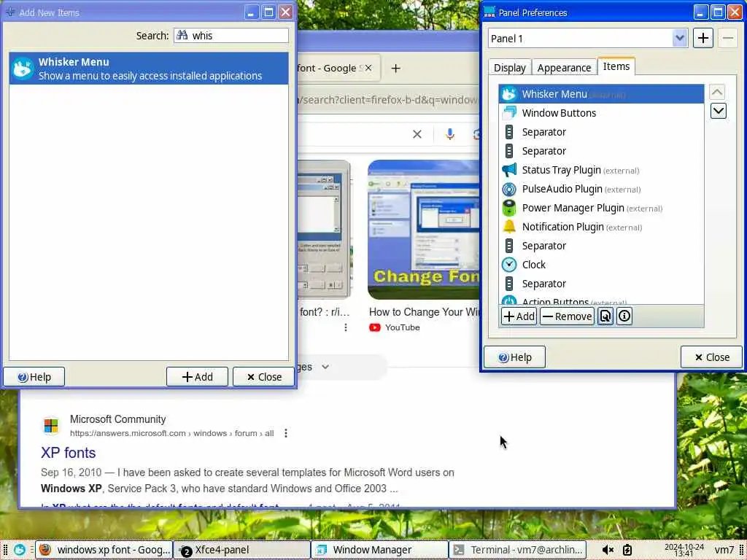
Task: Switch to Terminal taskbar button
Action: click(x=518, y=550)
